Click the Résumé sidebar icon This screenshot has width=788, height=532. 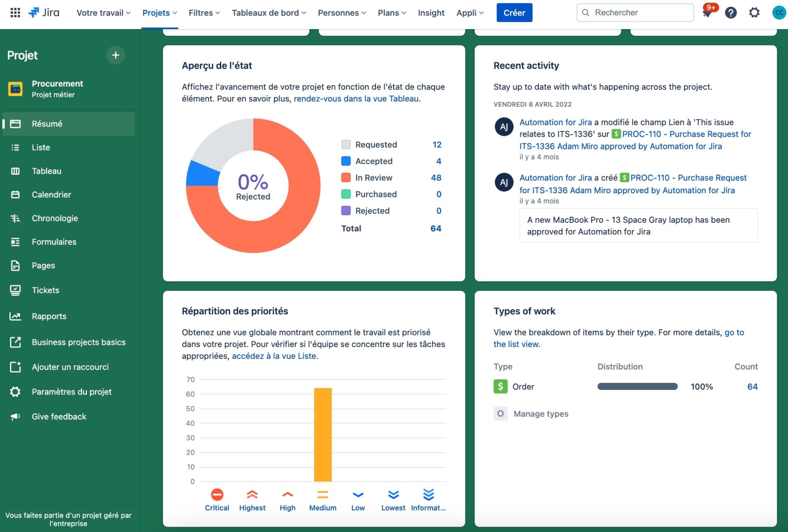coord(16,124)
